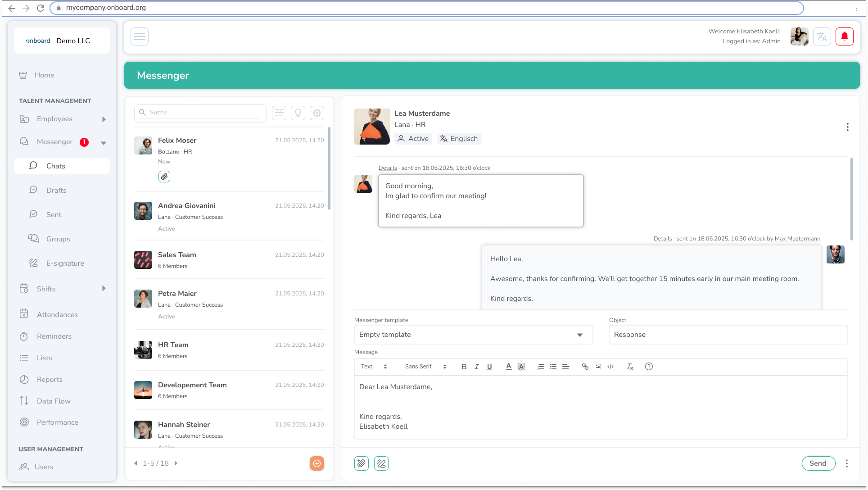Click the orange new chat plus button
Screen dimensions: 868x490
coord(317,463)
